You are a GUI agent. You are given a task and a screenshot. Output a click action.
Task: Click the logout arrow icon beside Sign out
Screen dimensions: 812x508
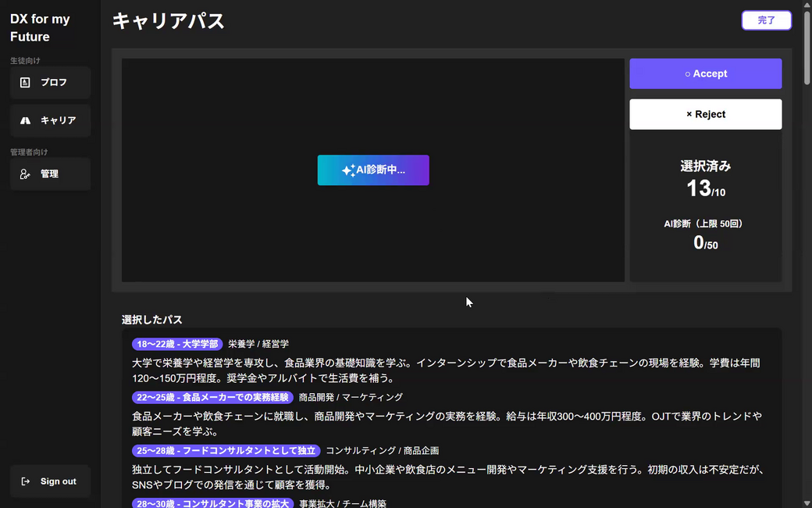[x=26, y=481]
